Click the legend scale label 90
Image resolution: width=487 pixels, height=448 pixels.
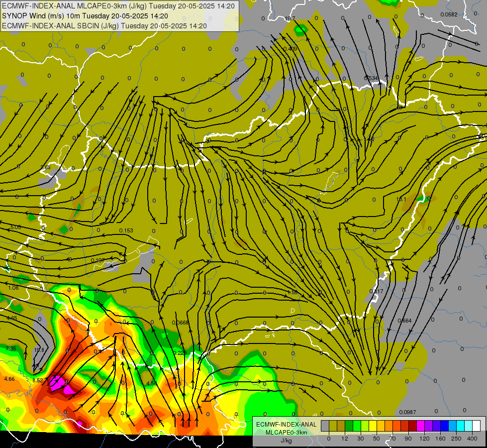click(x=408, y=439)
